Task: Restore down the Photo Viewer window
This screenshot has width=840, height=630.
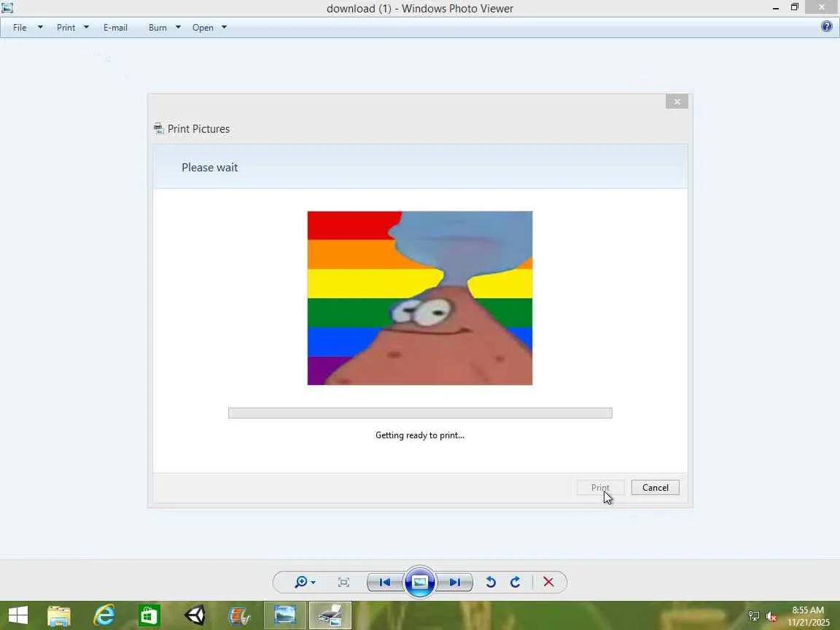Action: click(x=795, y=7)
